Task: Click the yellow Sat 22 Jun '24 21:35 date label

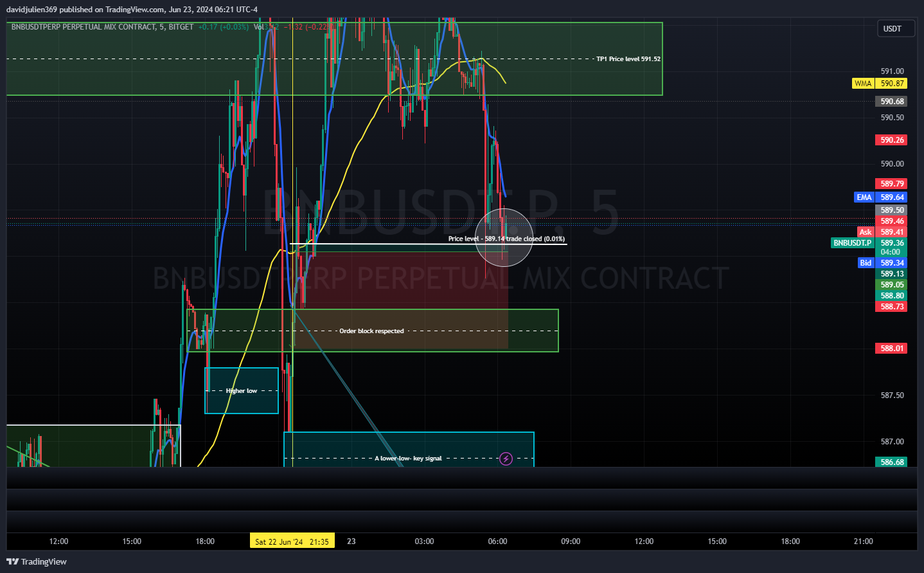Action: 292,541
